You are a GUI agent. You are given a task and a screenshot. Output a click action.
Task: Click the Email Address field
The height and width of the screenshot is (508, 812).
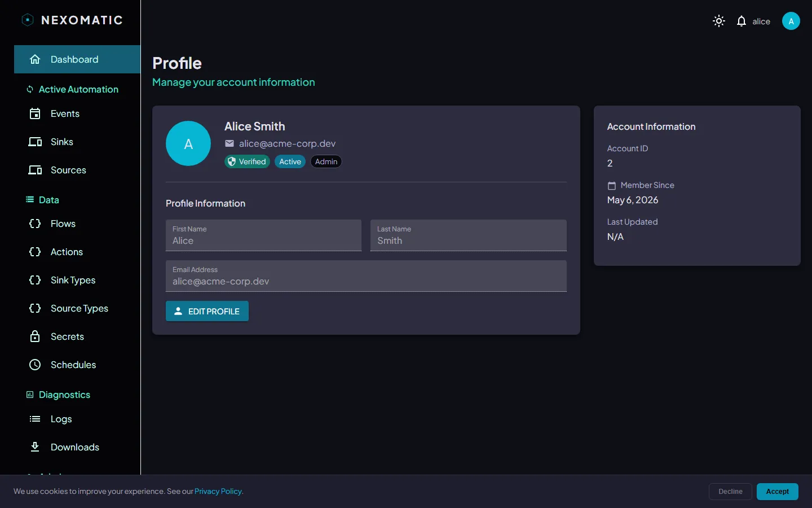pos(366,276)
